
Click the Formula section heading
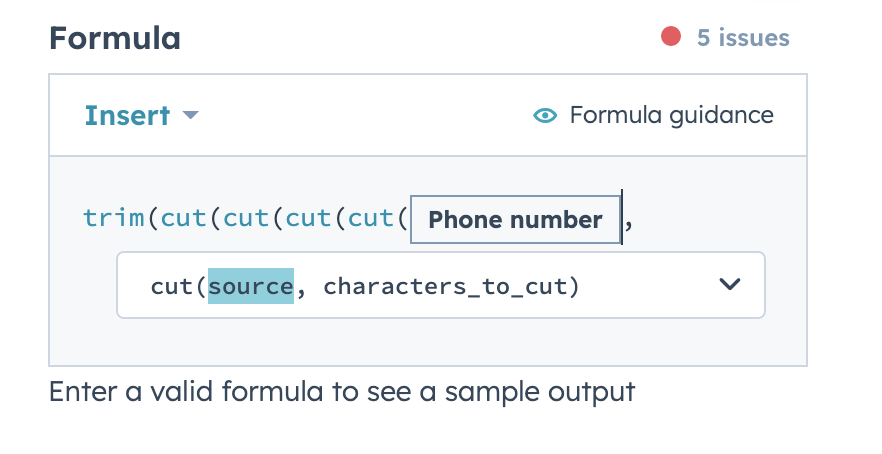click(x=115, y=38)
